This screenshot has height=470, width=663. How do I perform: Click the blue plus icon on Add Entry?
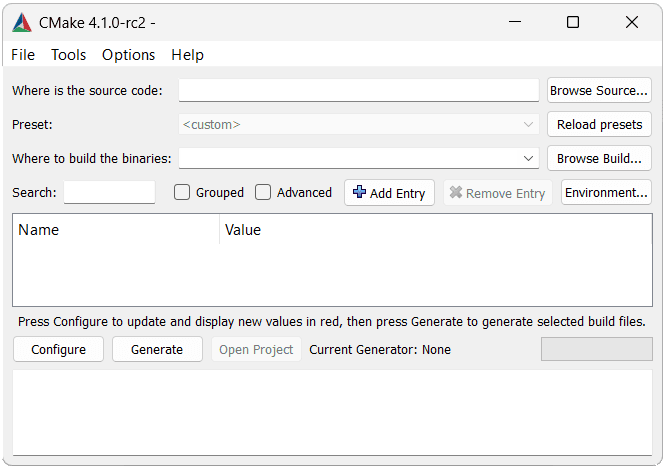pyautogui.click(x=359, y=192)
